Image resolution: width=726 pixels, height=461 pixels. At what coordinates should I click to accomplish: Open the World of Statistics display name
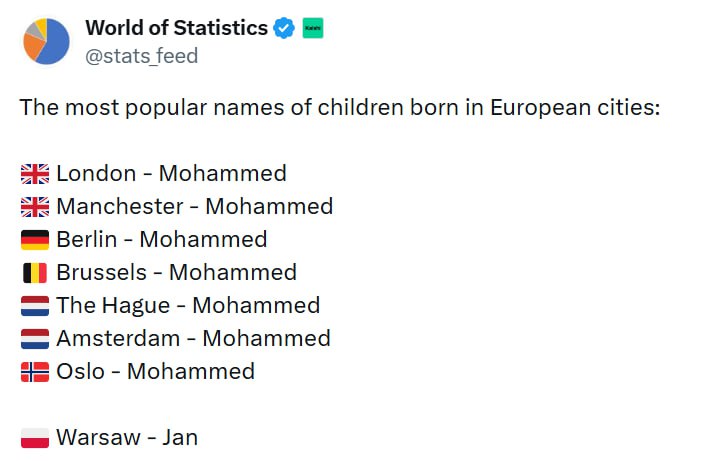point(176,28)
